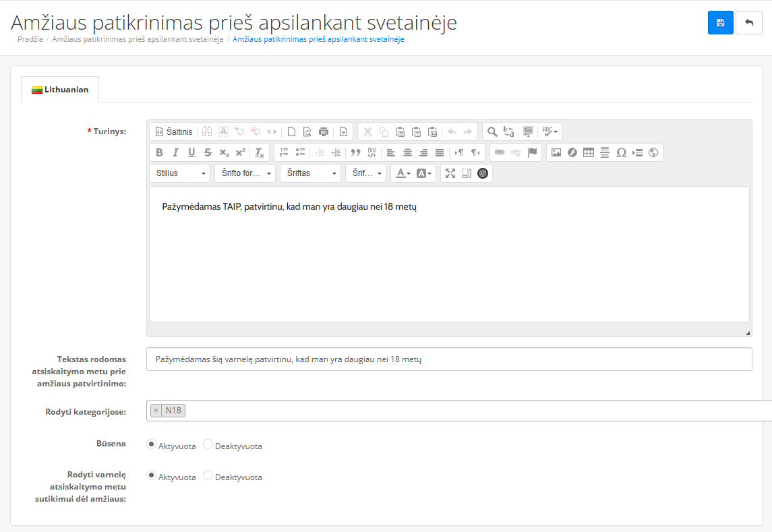Choose Deaktyvuota for Rodyti varnelę option
The image size is (772, 532).
208,476
